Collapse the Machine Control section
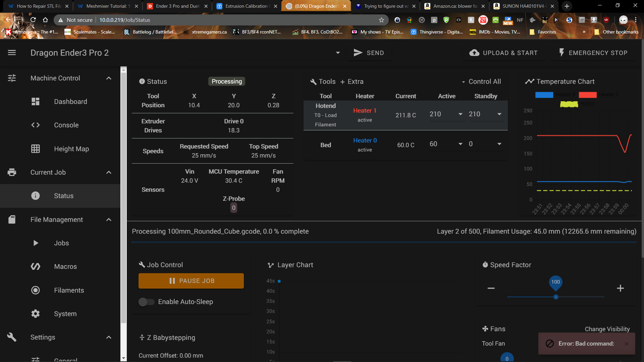The width and height of the screenshot is (644, 362). 109,78
